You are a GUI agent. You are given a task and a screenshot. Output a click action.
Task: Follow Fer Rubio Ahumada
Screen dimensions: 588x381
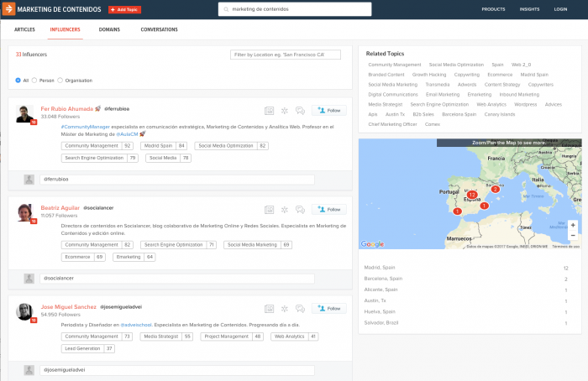(328, 110)
